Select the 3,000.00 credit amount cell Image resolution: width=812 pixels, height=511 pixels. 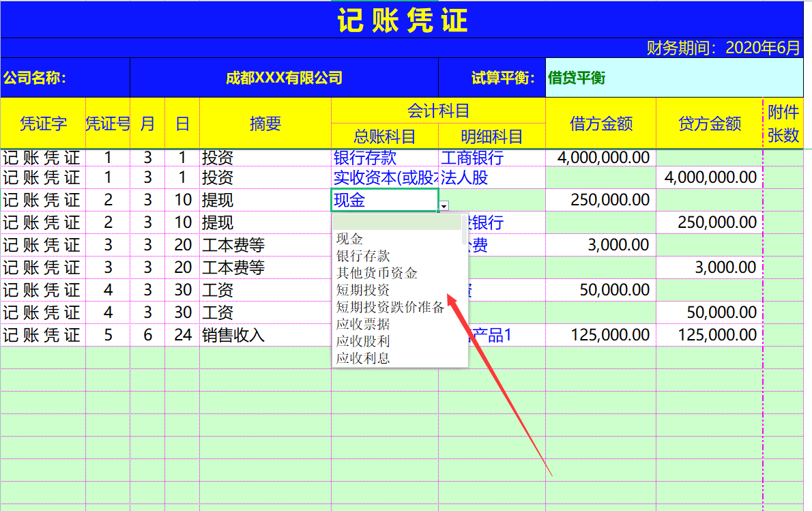coord(710,267)
